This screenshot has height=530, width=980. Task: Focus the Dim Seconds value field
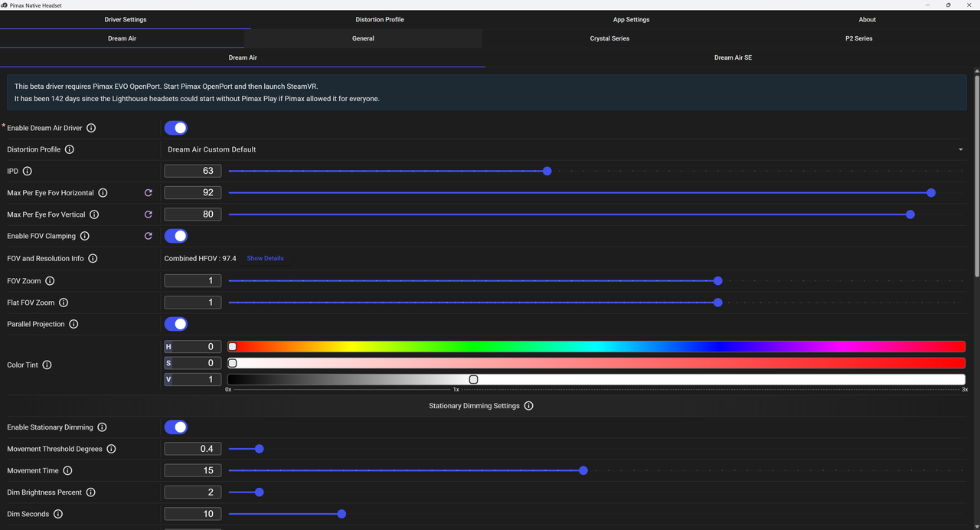click(x=193, y=514)
